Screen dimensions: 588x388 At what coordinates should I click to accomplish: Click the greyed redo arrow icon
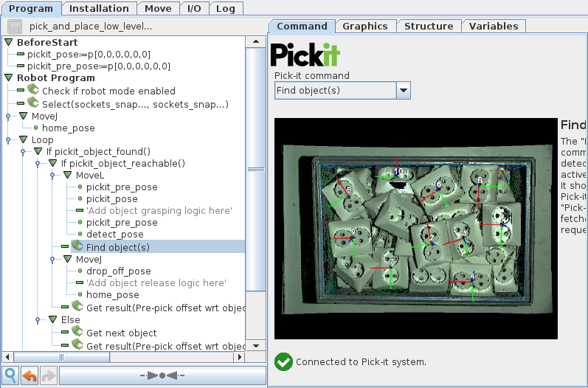49,375
